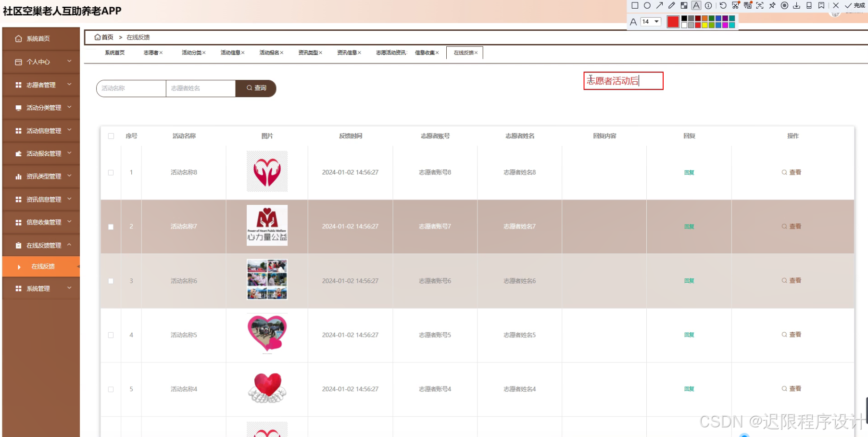This screenshot has height=437, width=868.
Task: Close the 资讯信息 tab
Action: [359, 53]
